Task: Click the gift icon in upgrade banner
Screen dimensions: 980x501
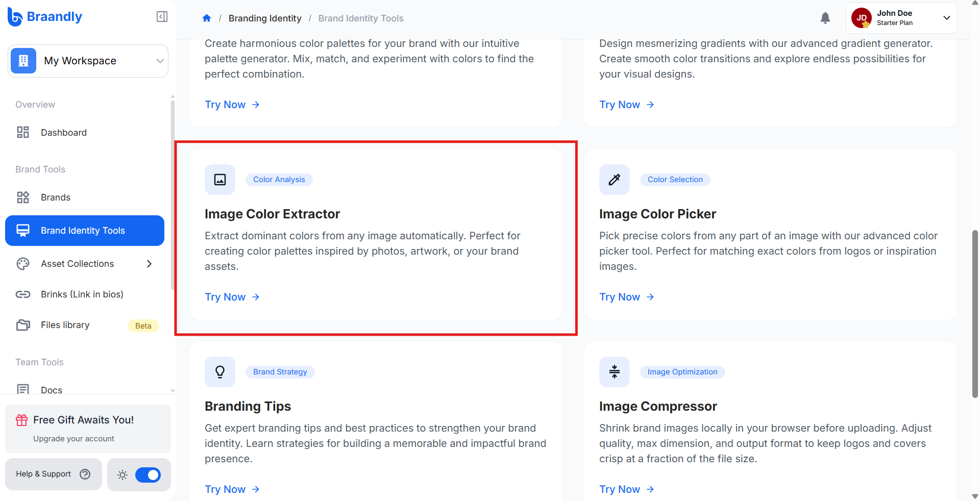Action: pyautogui.click(x=22, y=420)
